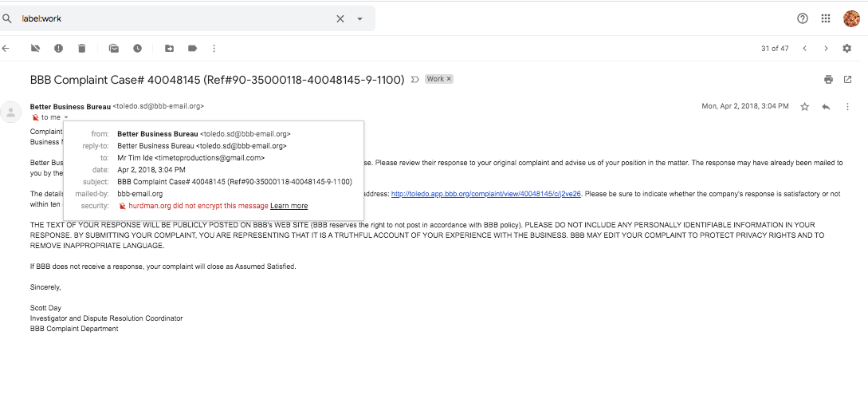Open the Settings gear menu
The height and width of the screenshot is (395, 868).
[x=847, y=49]
